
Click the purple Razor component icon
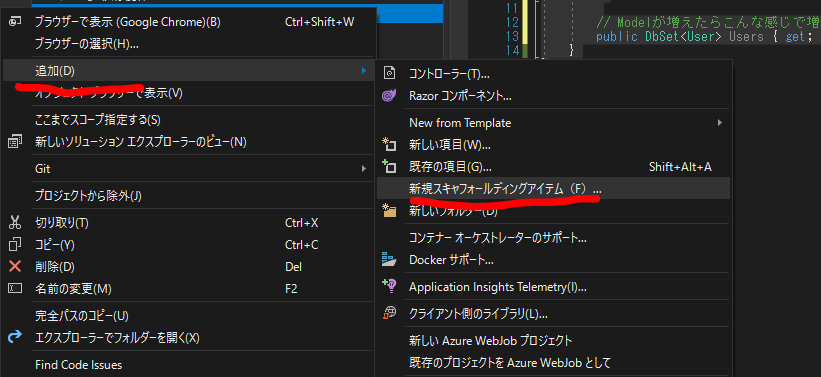tap(389, 96)
